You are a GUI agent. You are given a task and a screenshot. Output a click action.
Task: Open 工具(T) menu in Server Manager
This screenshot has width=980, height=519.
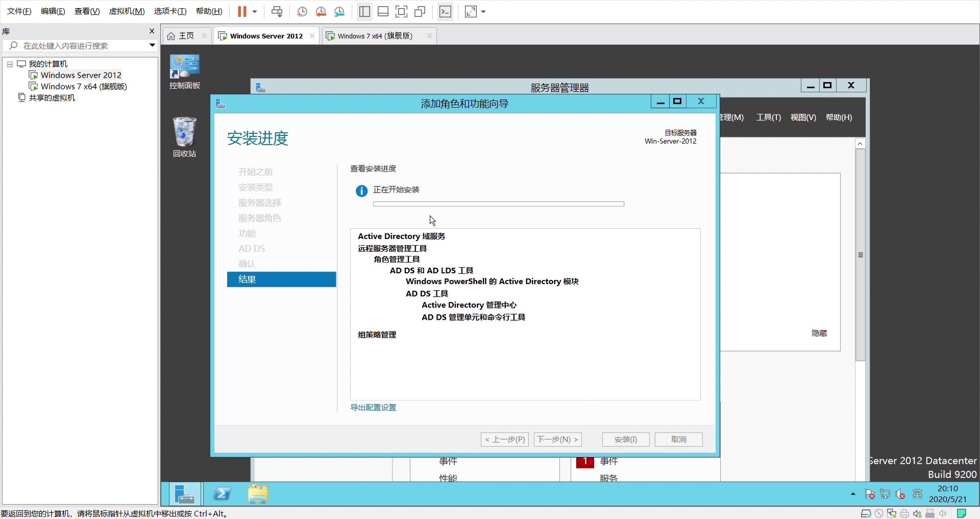coord(769,117)
